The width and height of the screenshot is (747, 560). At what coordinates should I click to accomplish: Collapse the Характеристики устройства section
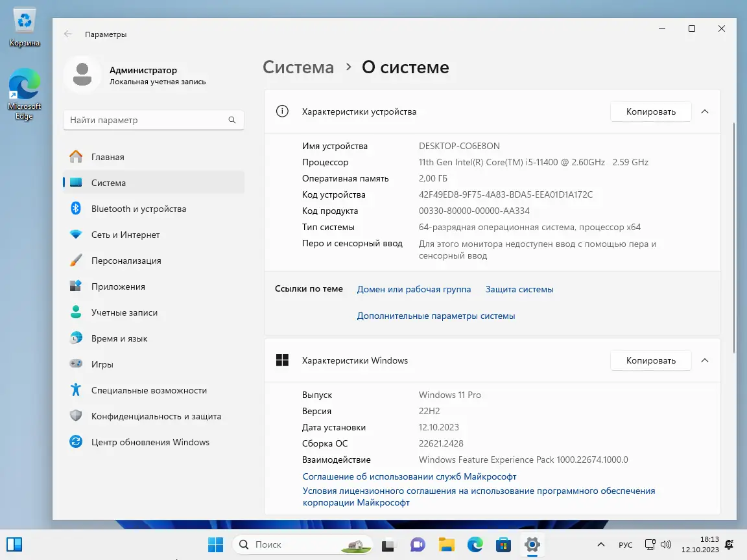[x=705, y=111]
